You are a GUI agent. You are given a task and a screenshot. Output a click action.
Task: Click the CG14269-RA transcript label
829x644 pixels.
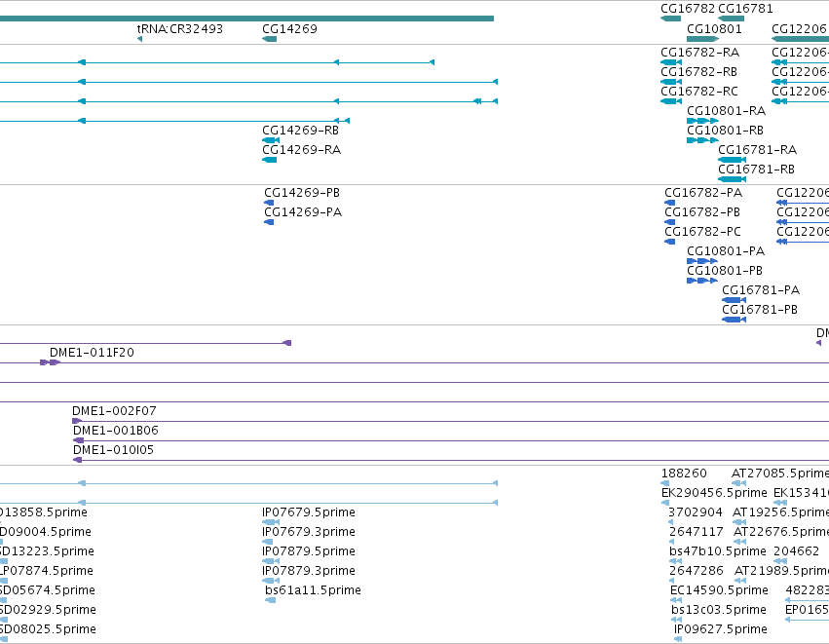pos(301,150)
